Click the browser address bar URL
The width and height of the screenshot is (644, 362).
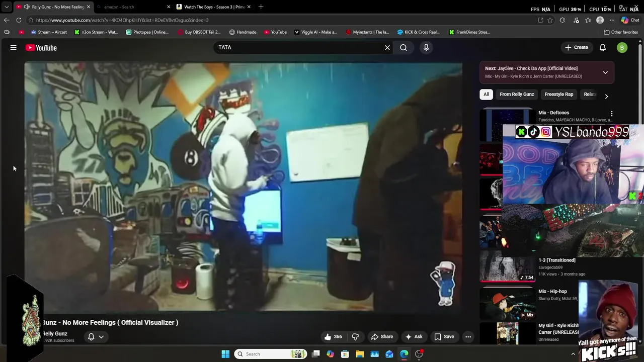122,20
